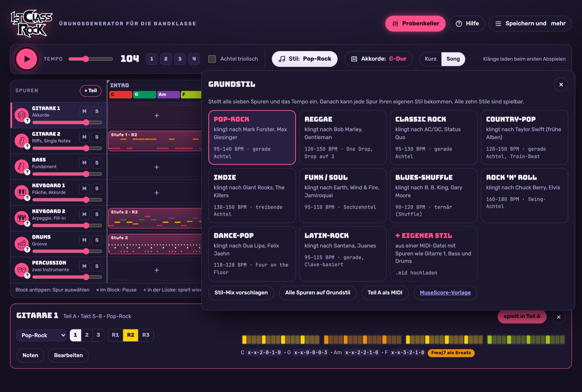The image size is (582, 392).
Task: Solo the Keyboard 1 track
Action: [97, 189]
